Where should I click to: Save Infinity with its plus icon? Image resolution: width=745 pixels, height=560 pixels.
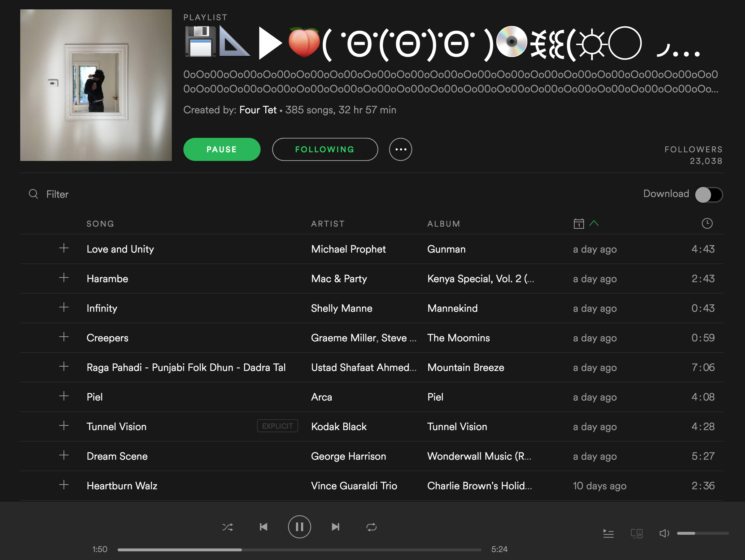[x=64, y=307]
